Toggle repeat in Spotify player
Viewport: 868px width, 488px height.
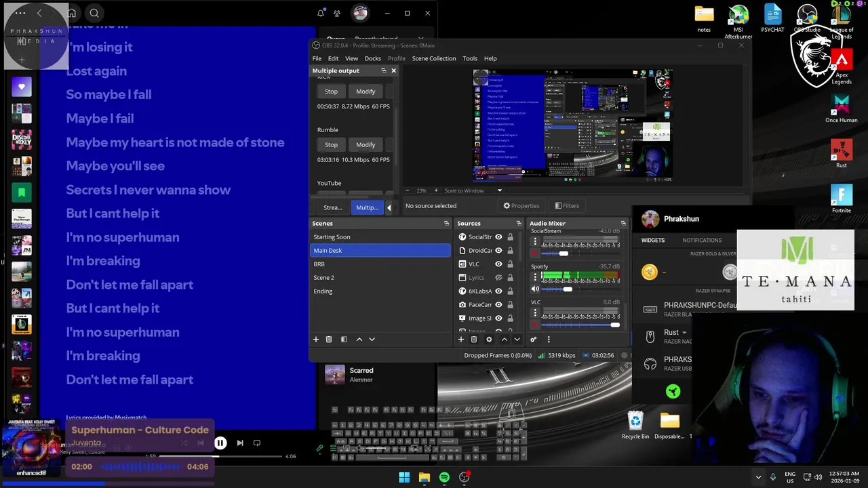[257, 443]
